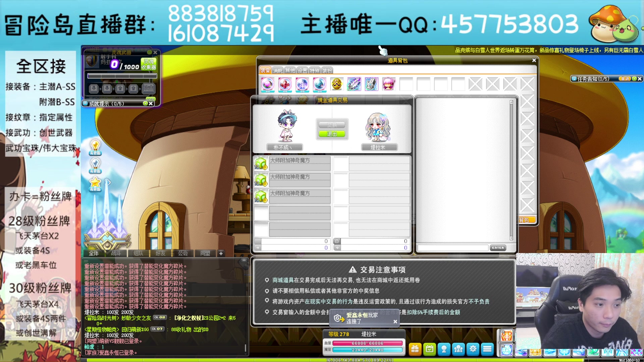Select the pink orb item in inventory

pyautogui.click(x=267, y=84)
